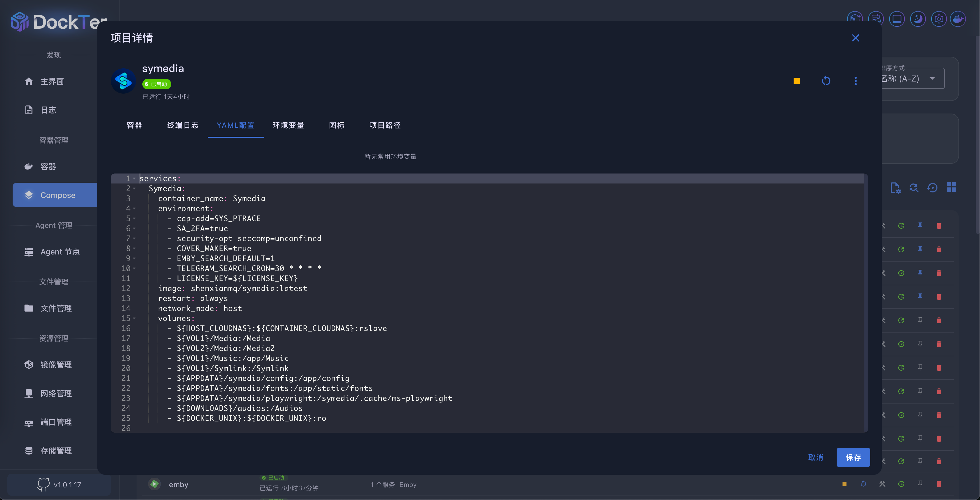The height and width of the screenshot is (500, 980).
Task: Click the 保存 save button
Action: [x=853, y=457]
